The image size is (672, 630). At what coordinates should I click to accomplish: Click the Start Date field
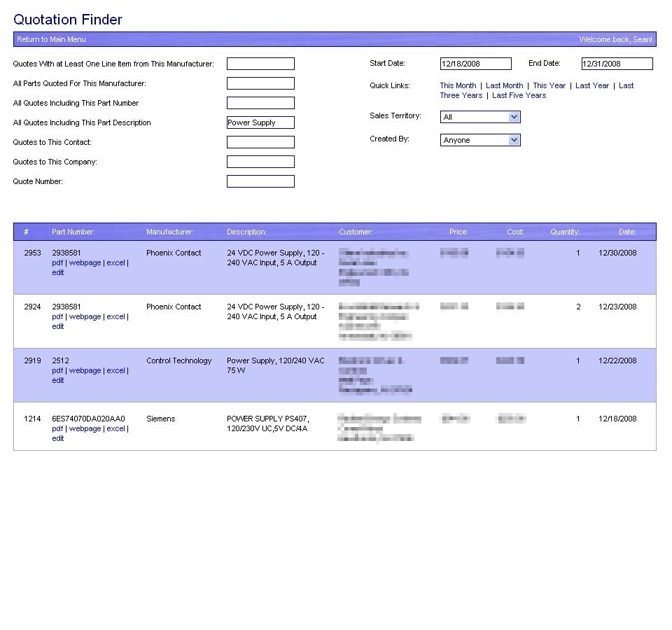[476, 64]
